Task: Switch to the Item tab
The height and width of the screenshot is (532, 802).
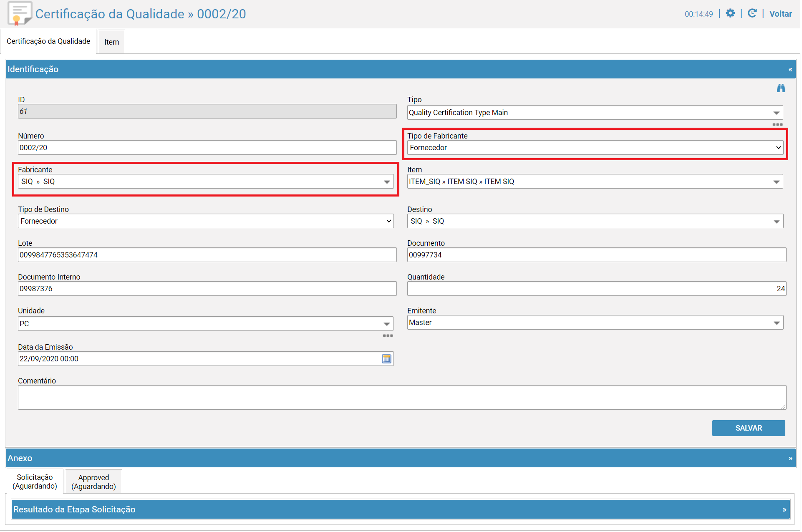Action: tap(111, 42)
